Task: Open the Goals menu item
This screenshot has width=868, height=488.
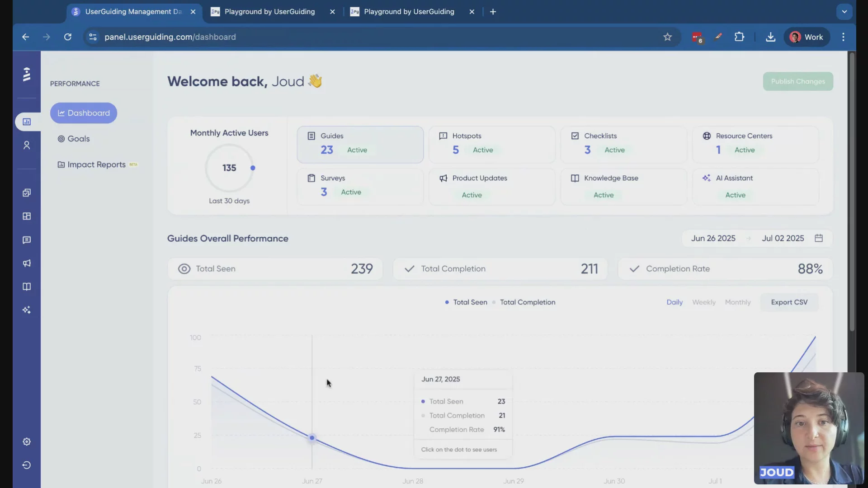Action: point(74,139)
